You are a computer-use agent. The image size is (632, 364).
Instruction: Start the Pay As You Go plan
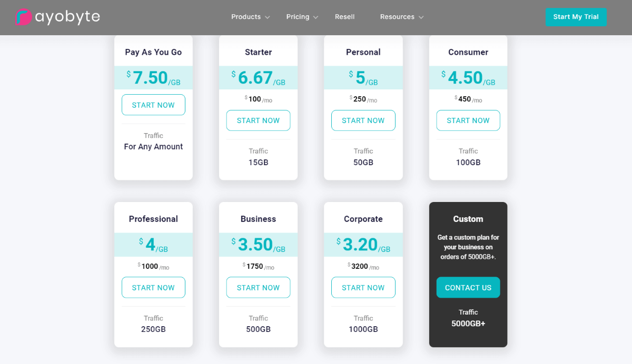(x=153, y=105)
